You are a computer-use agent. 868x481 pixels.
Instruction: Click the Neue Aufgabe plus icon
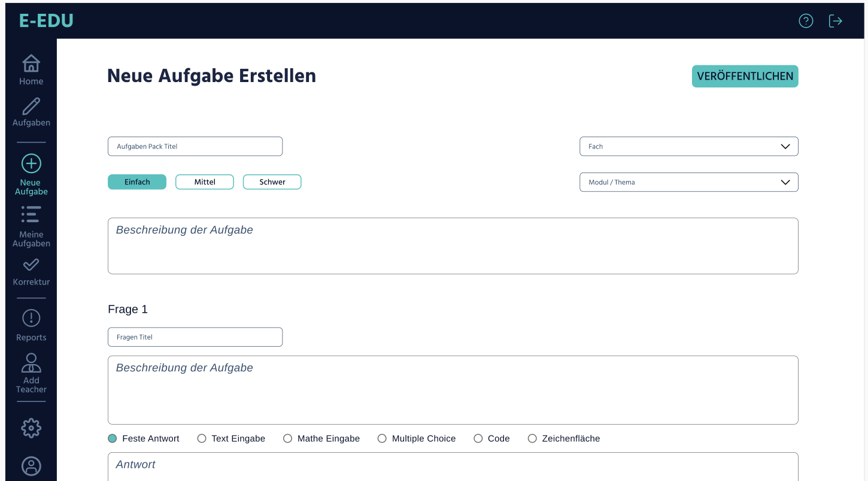(x=31, y=164)
